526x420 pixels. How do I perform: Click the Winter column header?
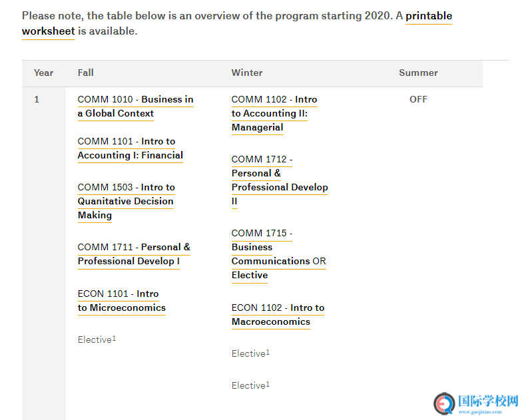247,73
